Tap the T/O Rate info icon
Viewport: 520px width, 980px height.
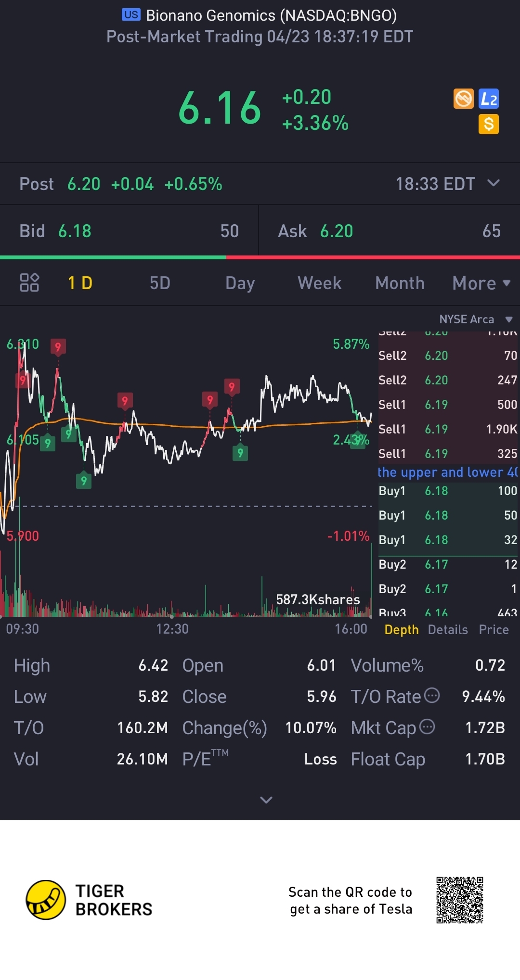coord(432,695)
